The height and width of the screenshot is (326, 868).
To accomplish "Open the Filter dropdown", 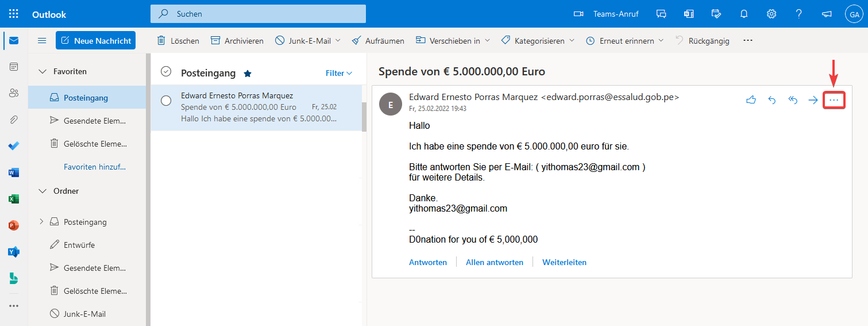I will (x=338, y=73).
